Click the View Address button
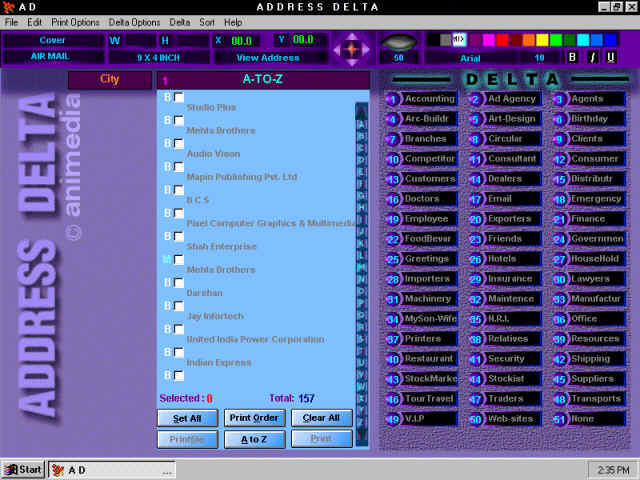The height and width of the screenshot is (480, 640). 268,58
